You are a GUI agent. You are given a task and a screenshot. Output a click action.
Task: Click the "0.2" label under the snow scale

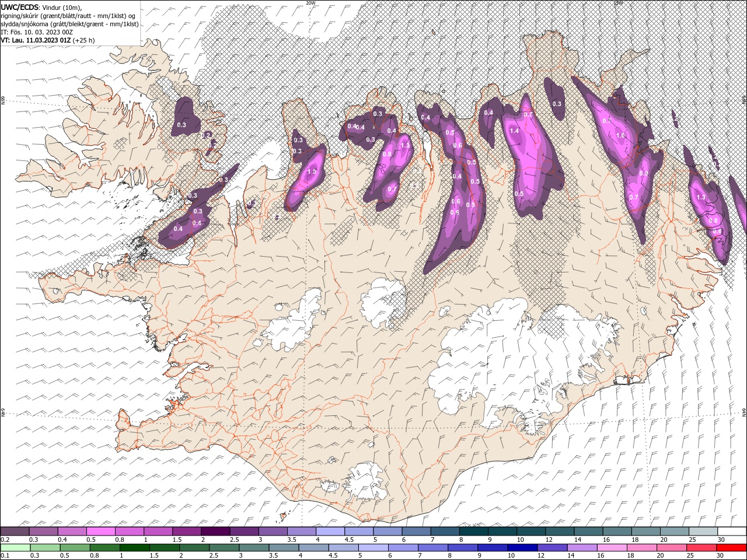5,540
